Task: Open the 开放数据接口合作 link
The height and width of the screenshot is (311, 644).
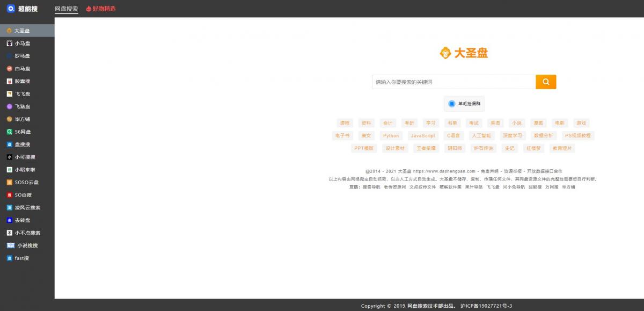Action: (x=544, y=171)
